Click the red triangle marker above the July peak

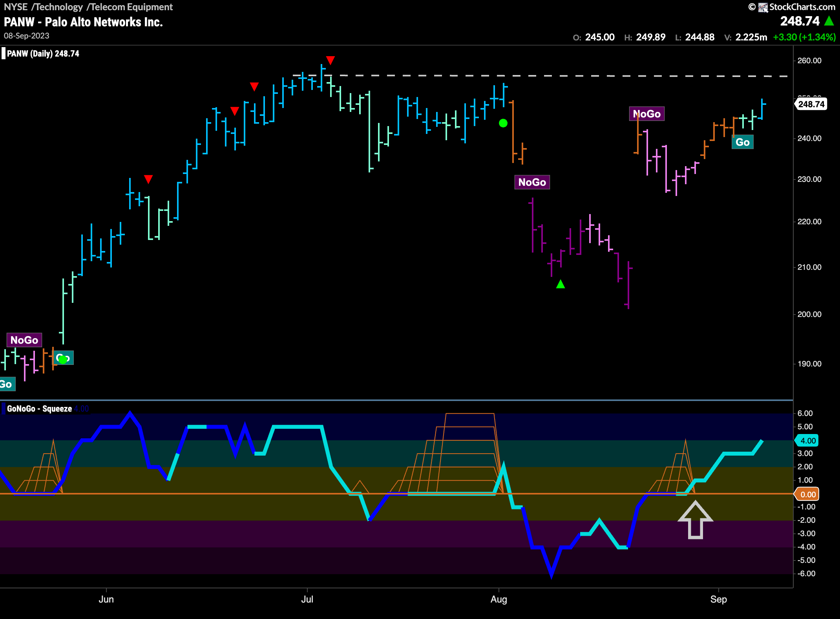(331, 60)
